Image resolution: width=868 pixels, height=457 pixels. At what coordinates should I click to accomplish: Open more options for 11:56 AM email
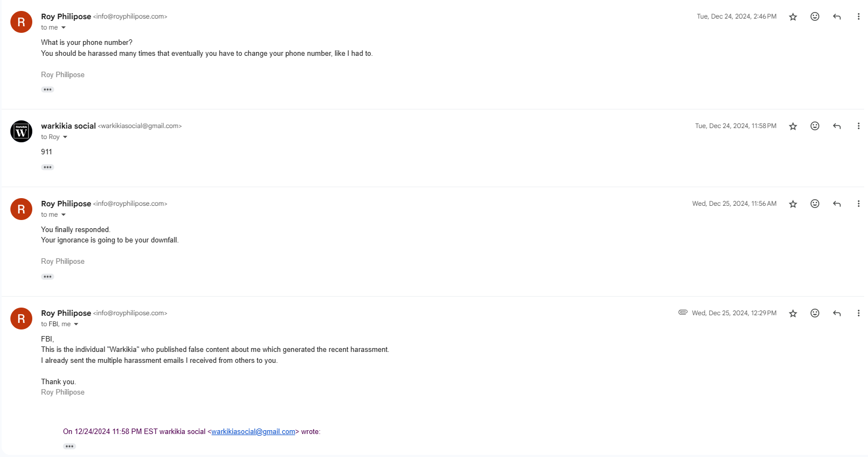click(x=858, y=204)
